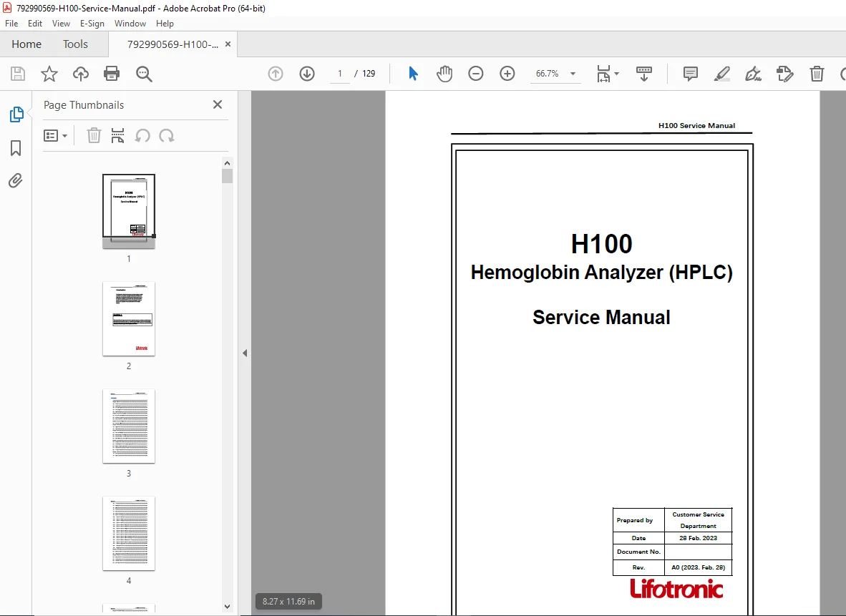Open the File menu
Viewport: 846px width, 616px height.
[11, 23]
